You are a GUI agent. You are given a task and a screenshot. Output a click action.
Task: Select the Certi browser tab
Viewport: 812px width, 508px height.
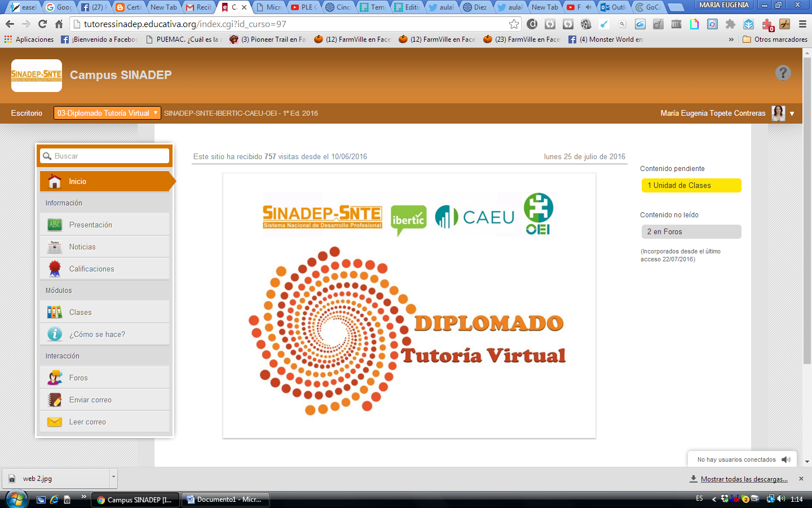[x=129, y=7]
